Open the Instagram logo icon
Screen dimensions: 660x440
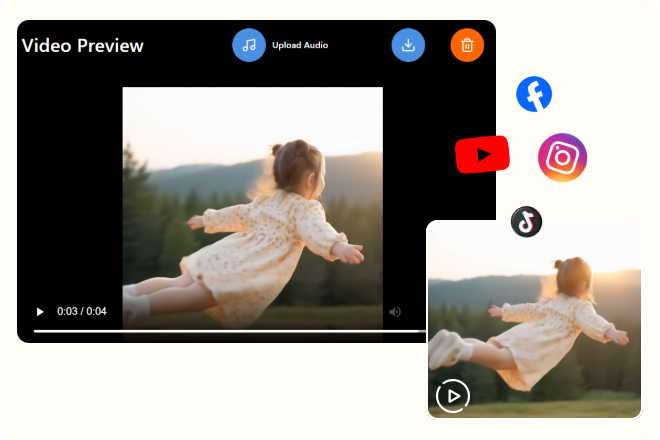[562, 157]
